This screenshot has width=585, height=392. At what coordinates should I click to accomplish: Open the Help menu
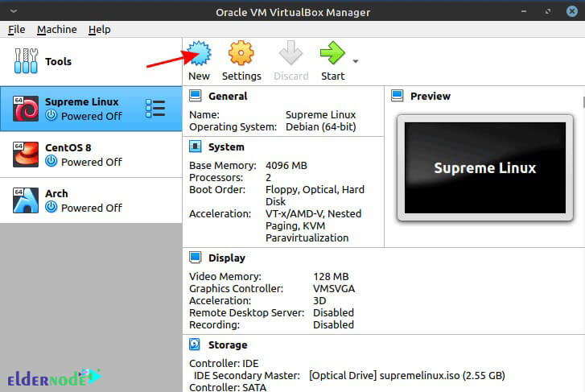tap(99, 29)
